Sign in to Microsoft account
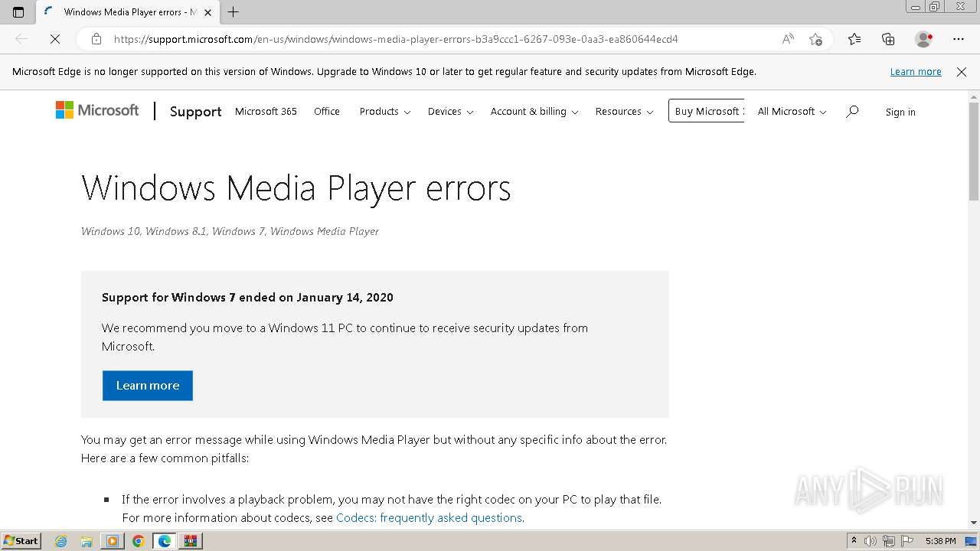The image size is (980, 551). tap(900, 112)
